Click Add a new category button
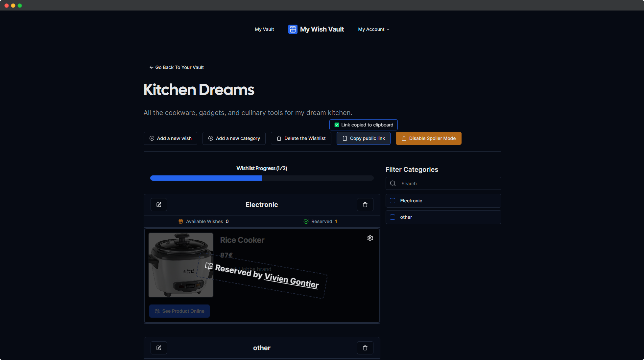The width and height of the screenshot is (644, 360). click(x=234, y=138)
